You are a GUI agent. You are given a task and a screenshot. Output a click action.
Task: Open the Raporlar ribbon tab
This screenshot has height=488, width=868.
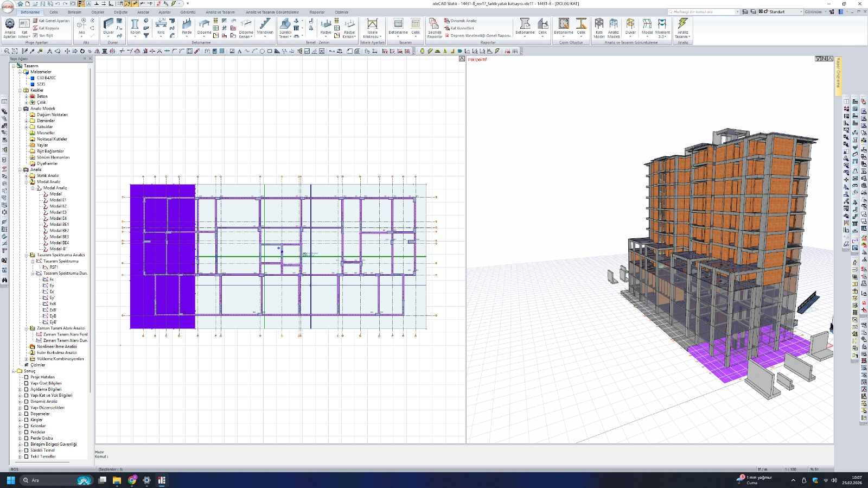[317, 12]
